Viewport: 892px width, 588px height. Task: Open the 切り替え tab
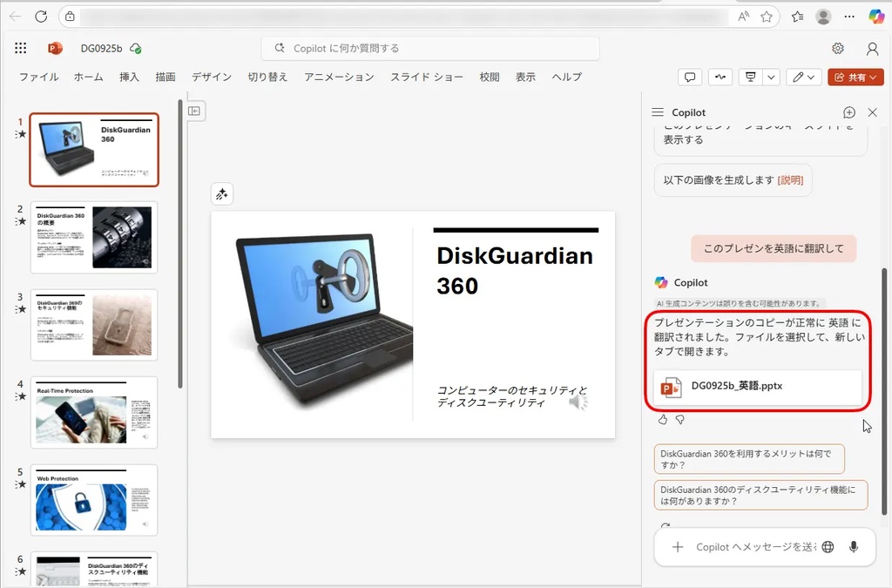(268, 77)
